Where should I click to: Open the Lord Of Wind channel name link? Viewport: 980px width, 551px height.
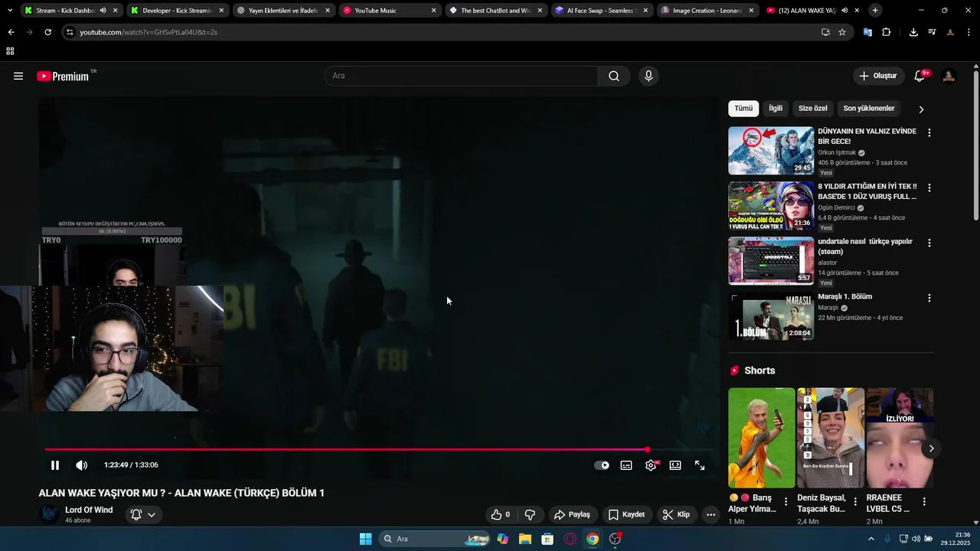(89, 510)
